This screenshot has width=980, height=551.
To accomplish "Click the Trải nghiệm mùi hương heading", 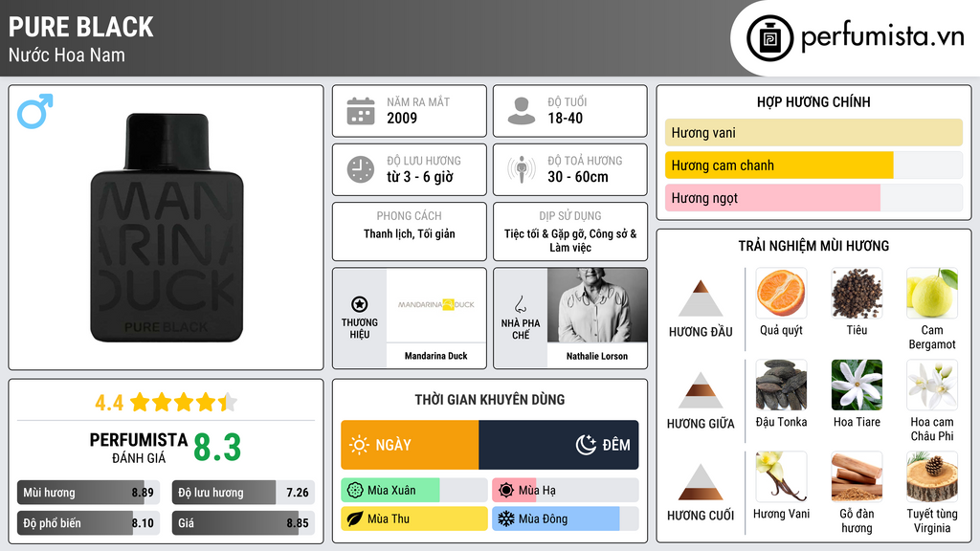I will point(813,246).
